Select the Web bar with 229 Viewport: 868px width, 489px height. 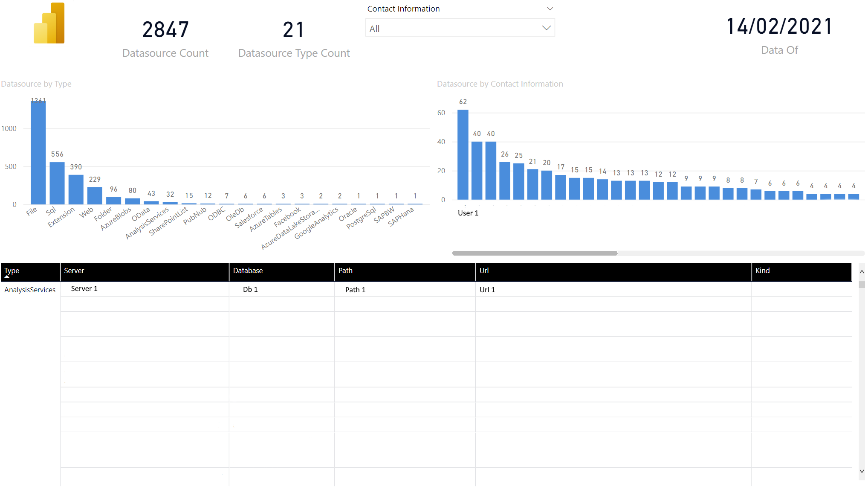95,195
